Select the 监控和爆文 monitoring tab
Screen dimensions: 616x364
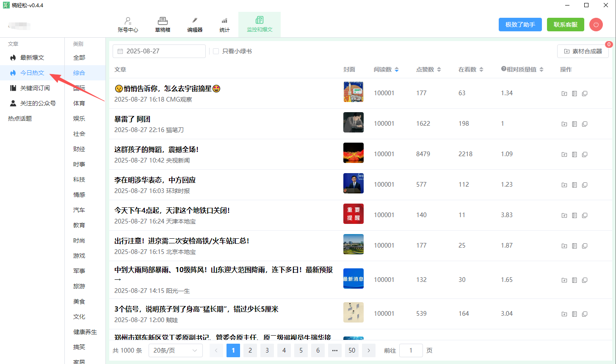click(x=260, y=25)
